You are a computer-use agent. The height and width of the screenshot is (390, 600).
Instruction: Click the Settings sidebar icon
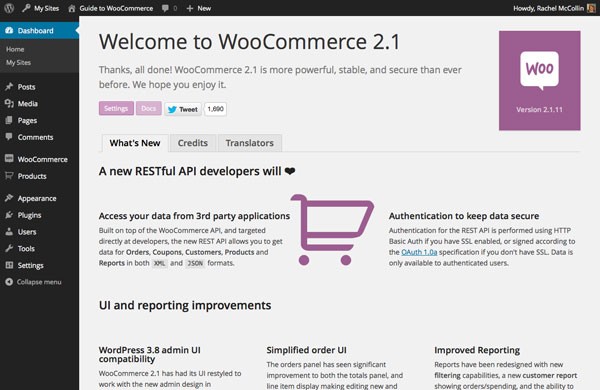pos(9,265)
